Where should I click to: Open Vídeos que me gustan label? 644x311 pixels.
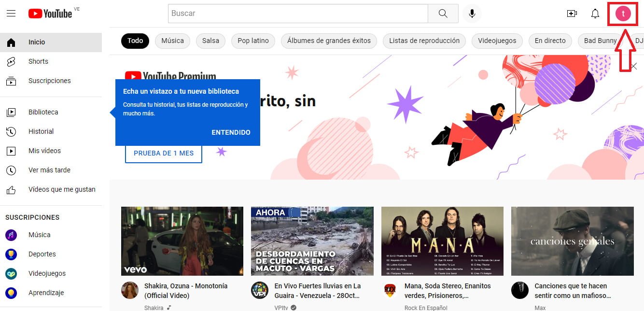[62, 189]
